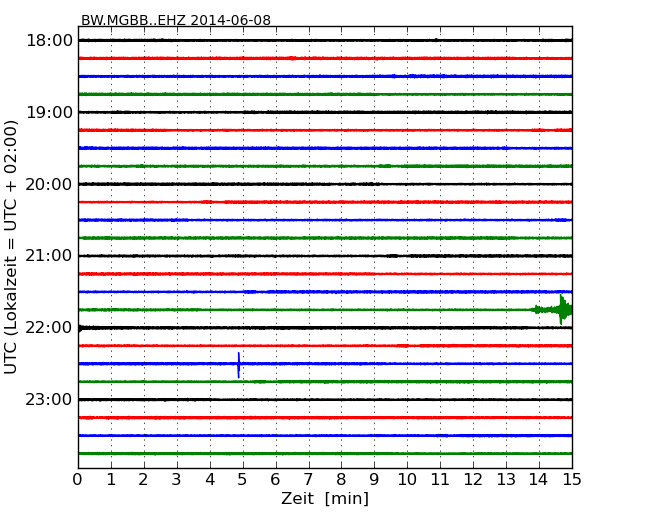The image size is (650, 520).
Task: Click the x-axis tick label 5
Action: point(242,480)
